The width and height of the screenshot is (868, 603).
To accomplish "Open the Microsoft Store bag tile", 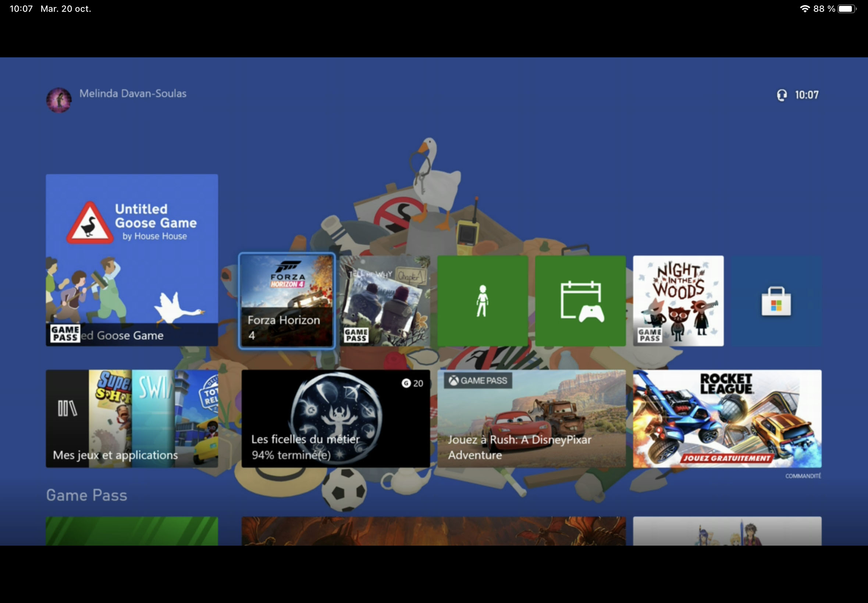I will pyautogui.click(x=776, y=301).
